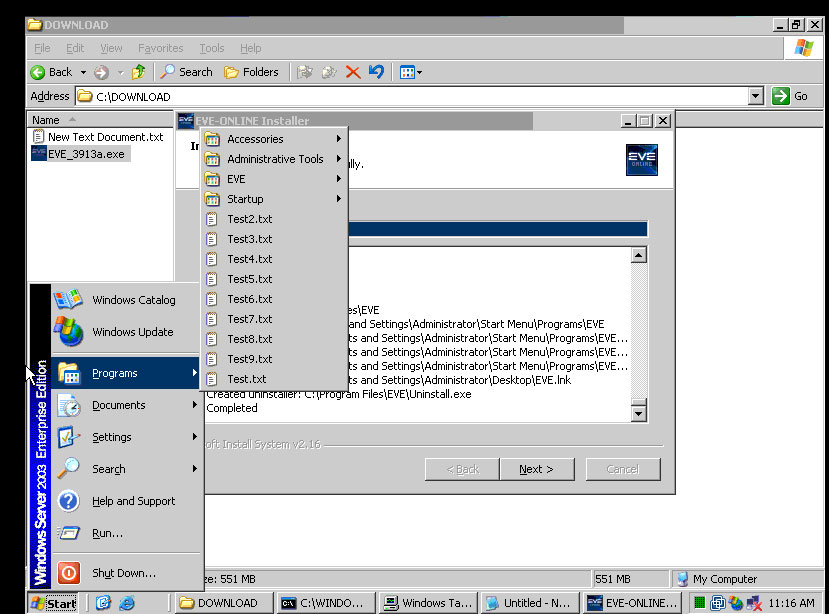Click the Programs item in Start menu

(x=126, y=373)
